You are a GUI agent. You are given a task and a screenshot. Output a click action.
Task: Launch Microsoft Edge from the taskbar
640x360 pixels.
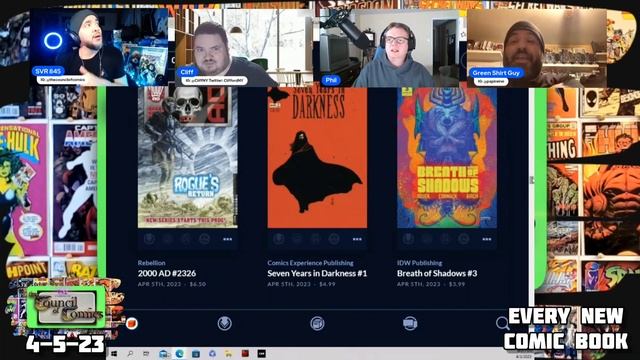pyautogui.click(x=180, y=353)
